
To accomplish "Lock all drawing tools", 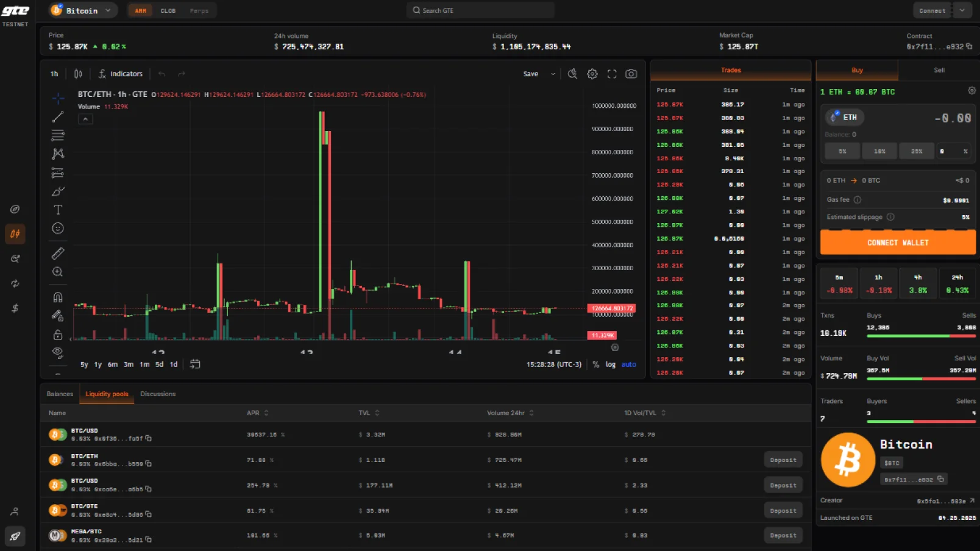I will click(x=58, y=335).
